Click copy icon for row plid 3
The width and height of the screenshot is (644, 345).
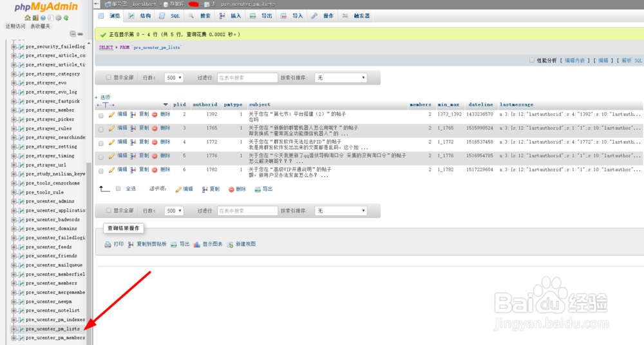(133, 128)
